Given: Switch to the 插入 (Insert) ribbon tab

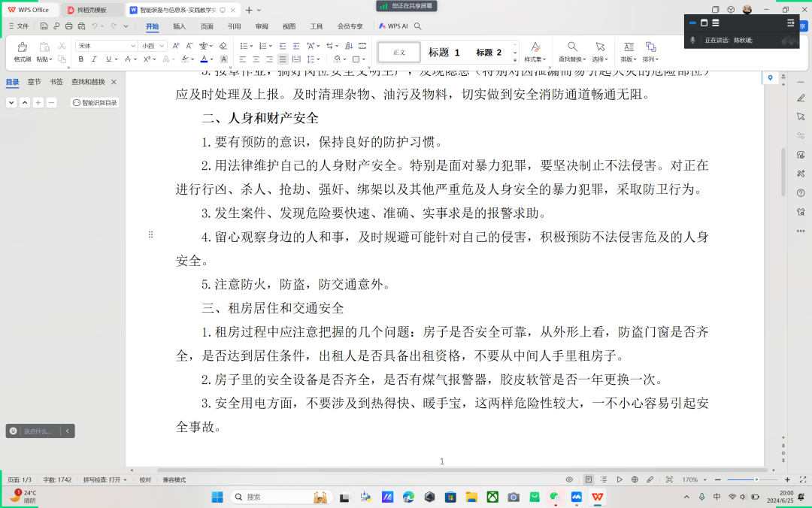Looking at the screenshot, I should click(180, 26).
